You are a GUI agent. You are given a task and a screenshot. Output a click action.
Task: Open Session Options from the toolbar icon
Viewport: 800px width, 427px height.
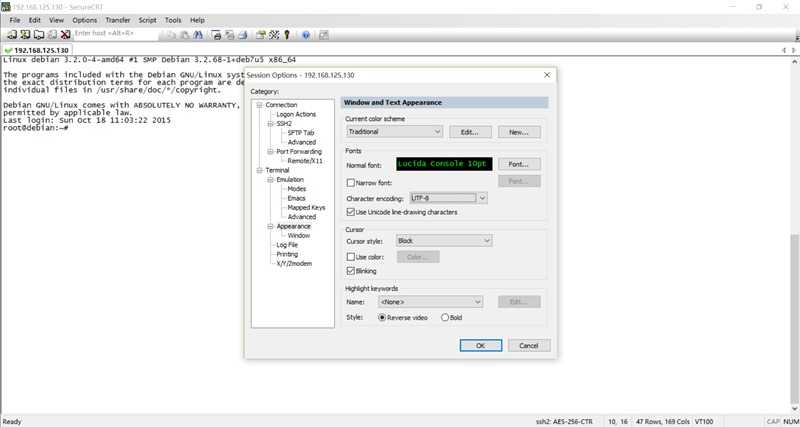coord(261,35)
